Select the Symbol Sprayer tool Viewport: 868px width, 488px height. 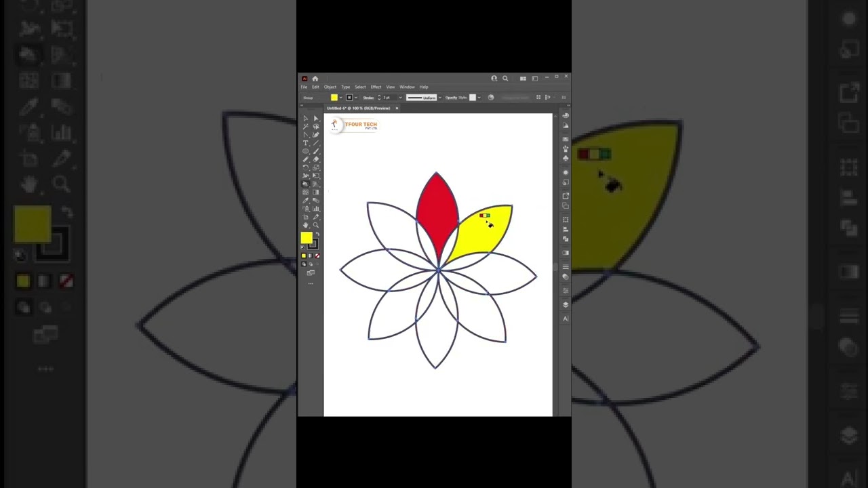306,209
